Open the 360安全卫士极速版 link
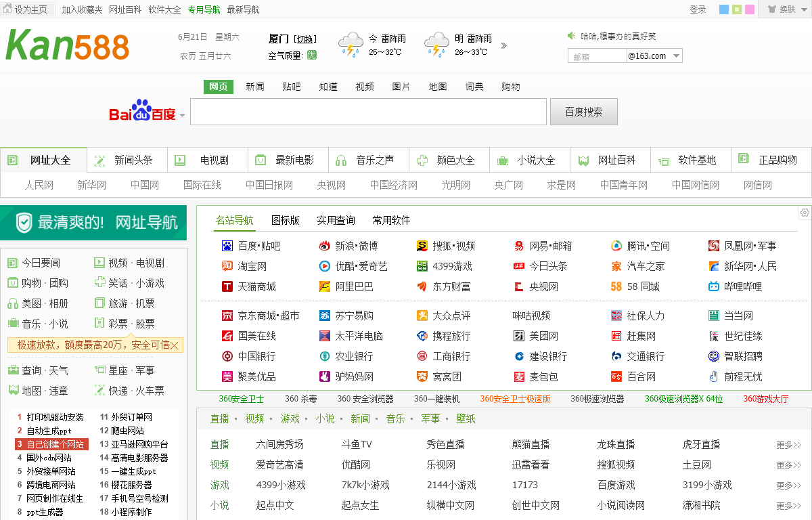The image size is (812, 520). click(x=516, y=399)
